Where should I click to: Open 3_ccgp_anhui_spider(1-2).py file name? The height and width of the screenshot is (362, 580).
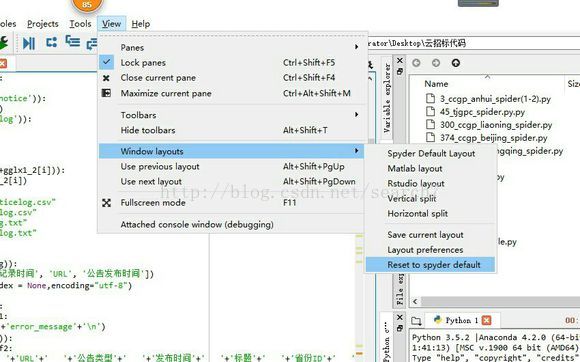click(495, 99)
